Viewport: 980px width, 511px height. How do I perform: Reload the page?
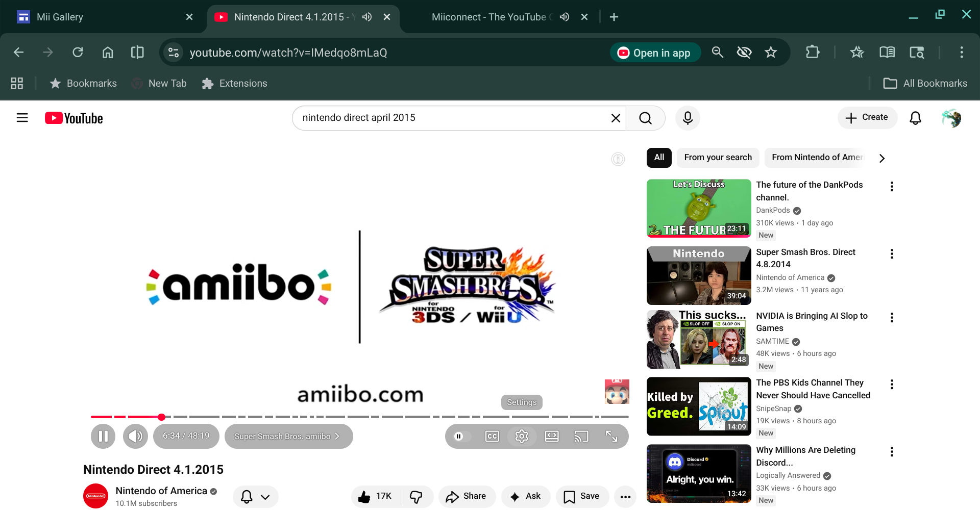78,53
